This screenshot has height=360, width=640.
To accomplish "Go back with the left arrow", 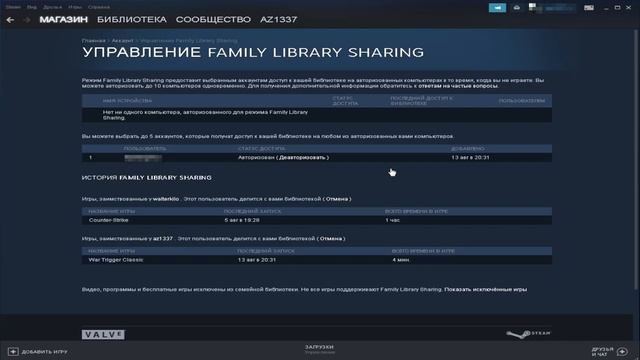I will coord(10,20).
